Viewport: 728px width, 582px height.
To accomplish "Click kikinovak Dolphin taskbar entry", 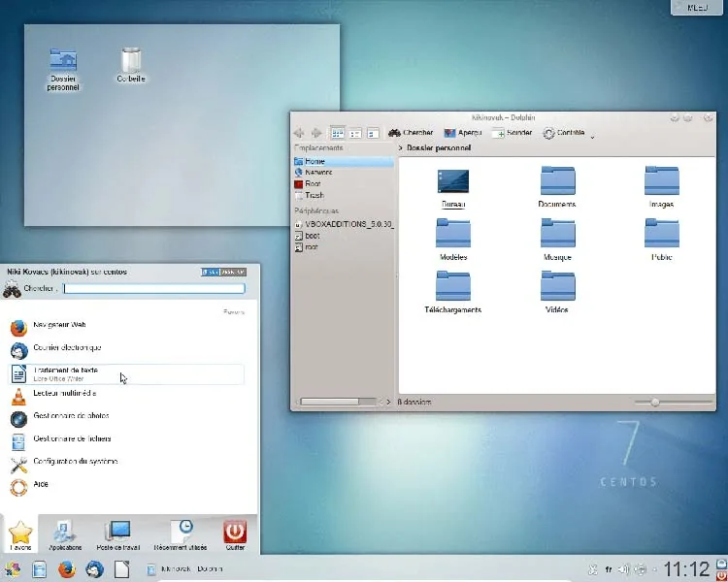I will 184,569.
